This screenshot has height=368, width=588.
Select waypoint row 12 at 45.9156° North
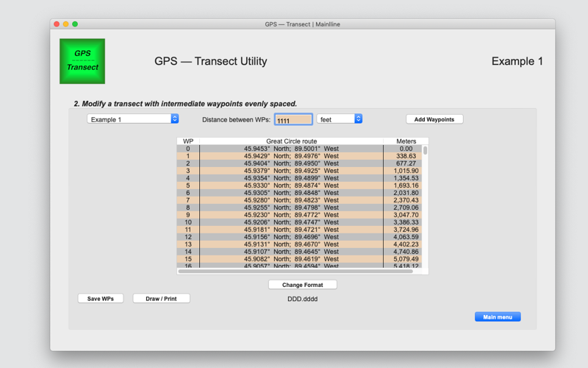click(x=299, y=237)
